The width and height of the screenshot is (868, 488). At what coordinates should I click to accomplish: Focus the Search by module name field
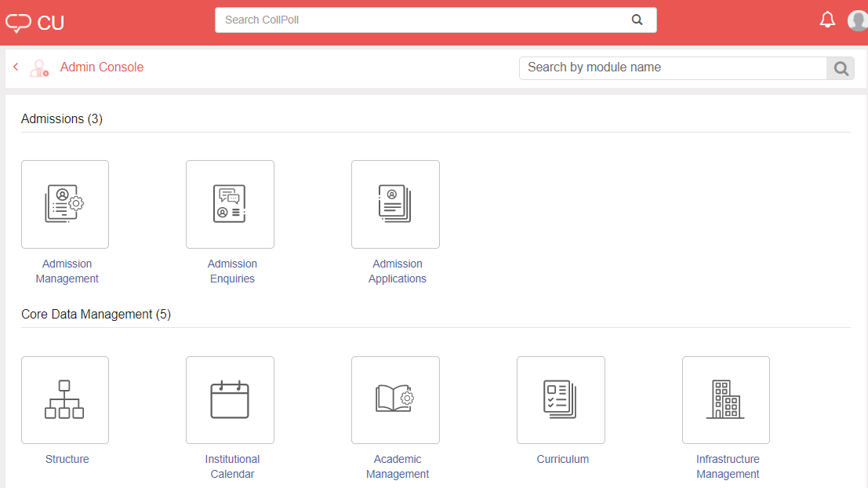(673, 68)
